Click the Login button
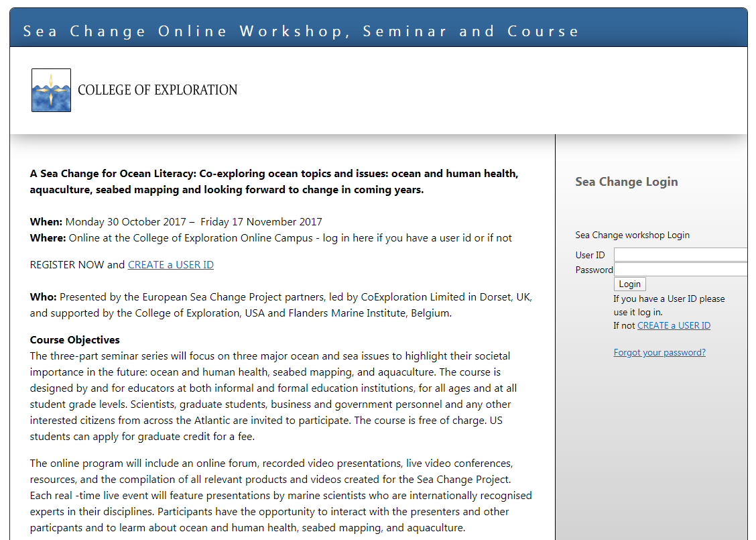The image size is (756, 540). click(x=630, y=284)
